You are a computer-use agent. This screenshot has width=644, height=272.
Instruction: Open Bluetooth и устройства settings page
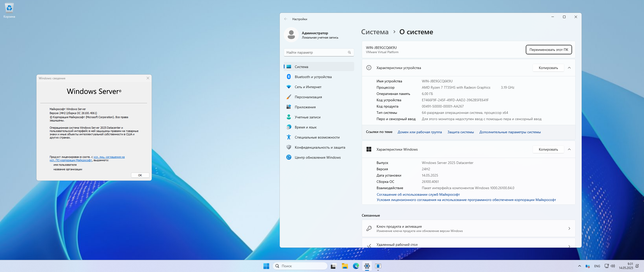[319, 77]
